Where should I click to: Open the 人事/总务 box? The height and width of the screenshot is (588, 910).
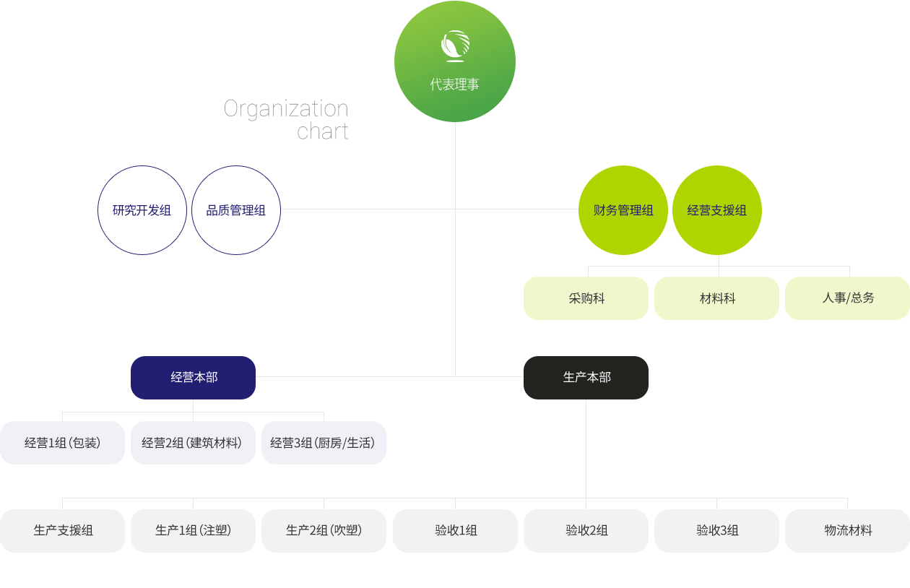click(847, 298)
